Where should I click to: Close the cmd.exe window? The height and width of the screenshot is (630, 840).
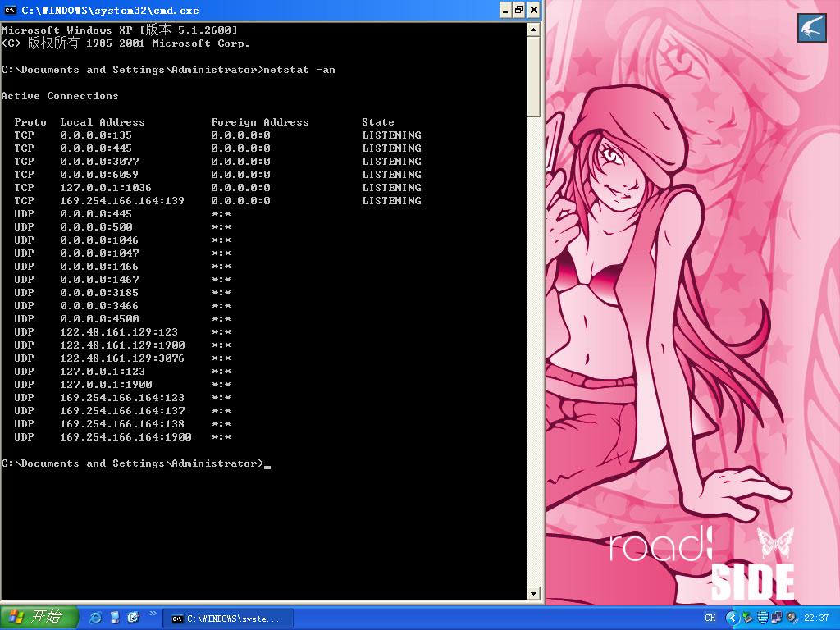tap(533, 10)
